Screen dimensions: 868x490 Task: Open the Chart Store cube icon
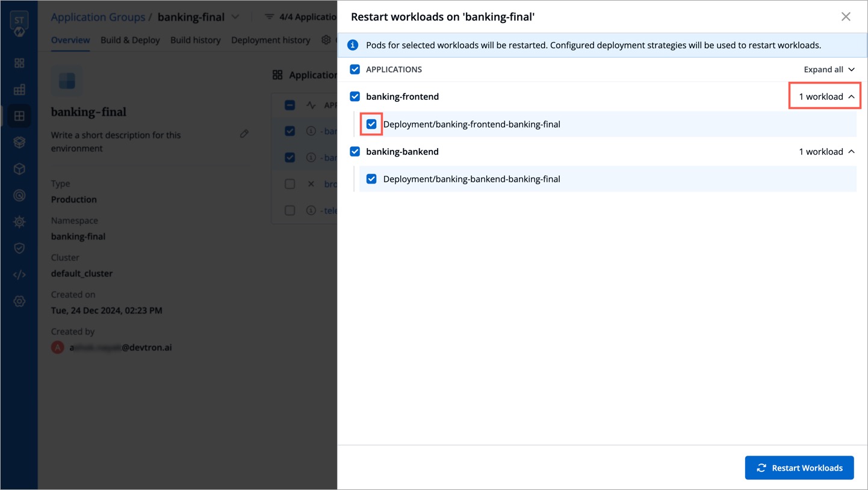[19, 169]
